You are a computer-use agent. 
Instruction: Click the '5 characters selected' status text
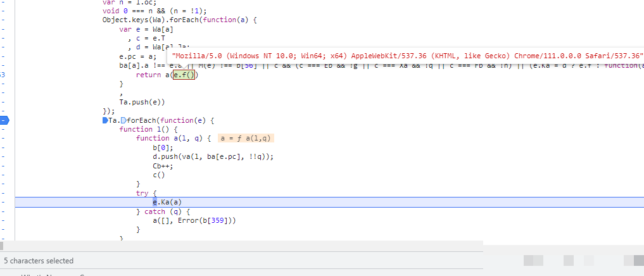pos(39,261)
